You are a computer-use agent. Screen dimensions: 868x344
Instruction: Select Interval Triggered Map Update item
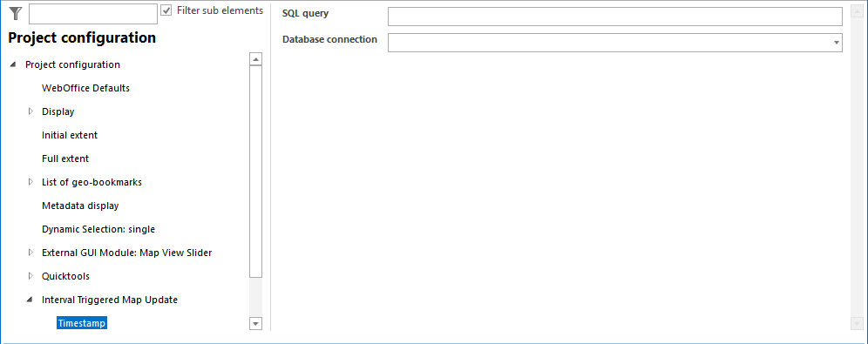(x=110, y=300)
